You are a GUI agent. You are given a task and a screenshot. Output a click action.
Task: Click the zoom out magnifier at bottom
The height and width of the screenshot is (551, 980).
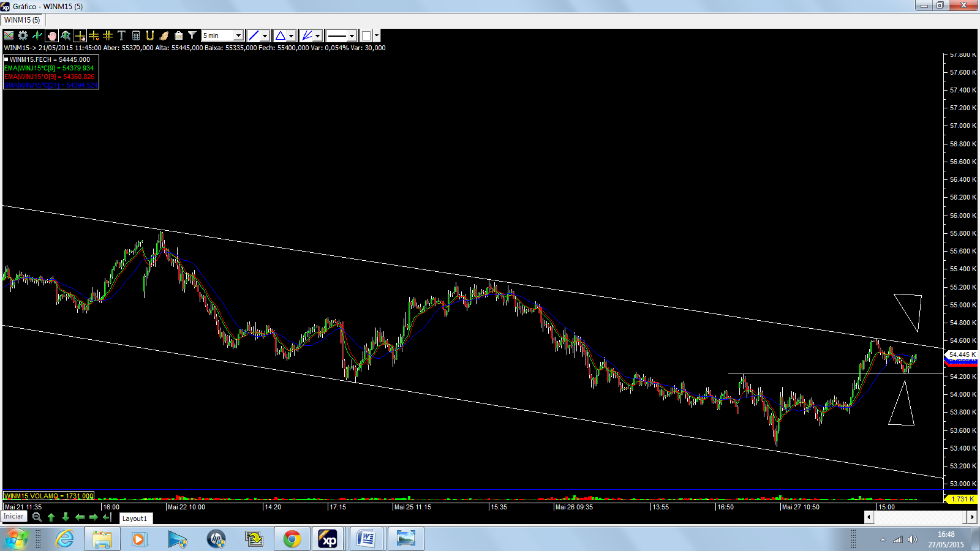click(37, 517)
